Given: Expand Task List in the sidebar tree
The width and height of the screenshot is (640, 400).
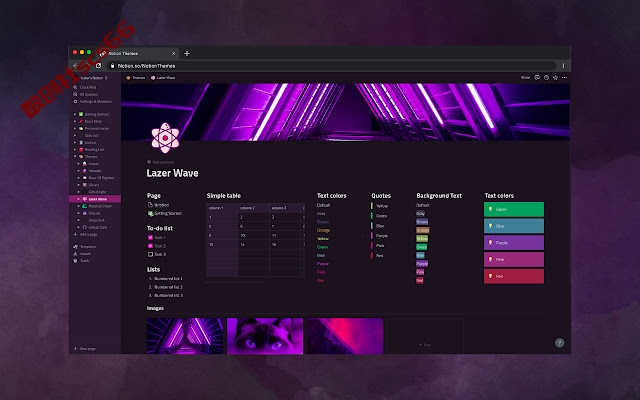Looking at the screenshot, I should click(75, 136).
